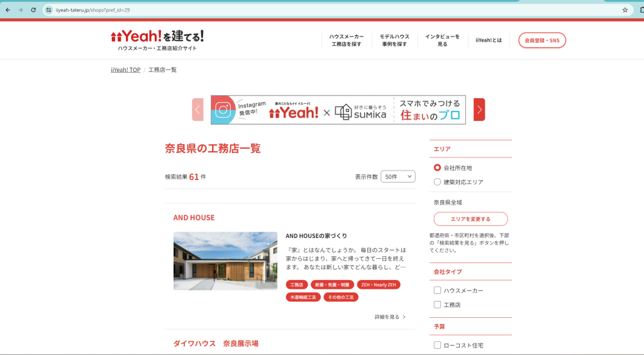The image size is (644, 355).
Task: Open the モデルハウス事例を探す menu
Action: pos(394,40)
